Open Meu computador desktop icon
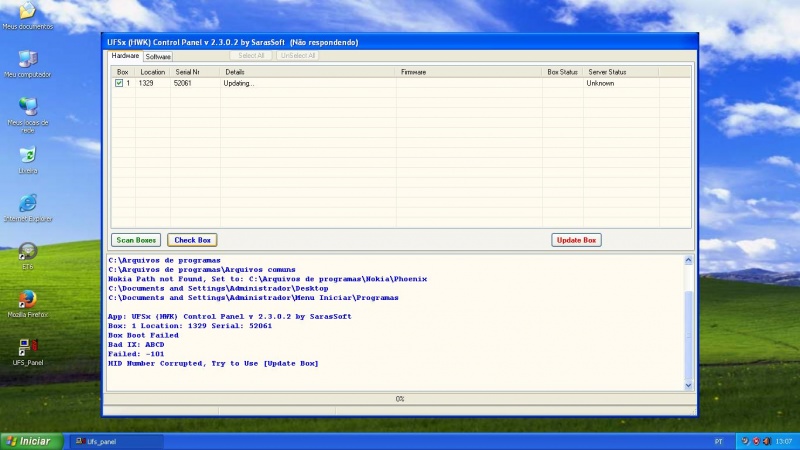Viewport: 800px width, 450px height. pos(28,64)
